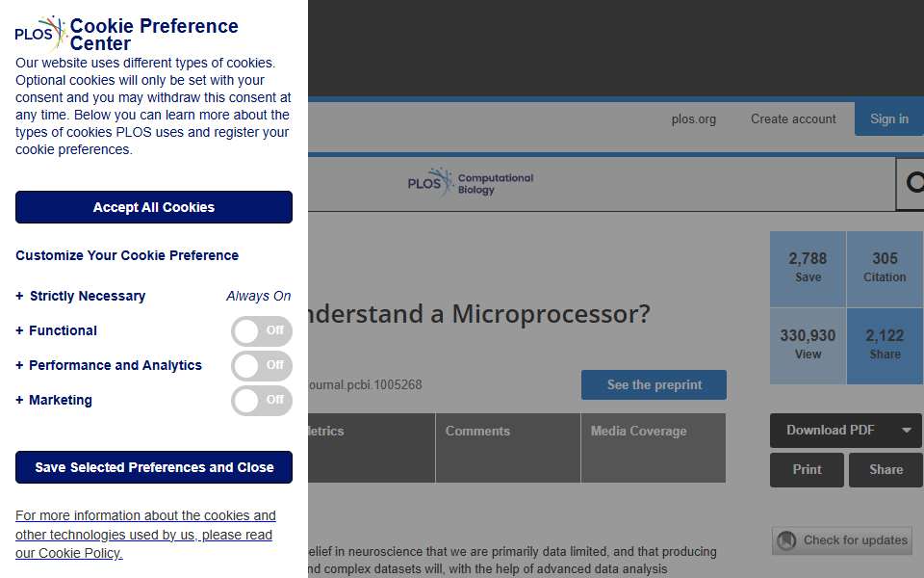Open the Download PDF dropdown arrow
924x578 pixels.
pyautogui.click(x=907, y=431)
